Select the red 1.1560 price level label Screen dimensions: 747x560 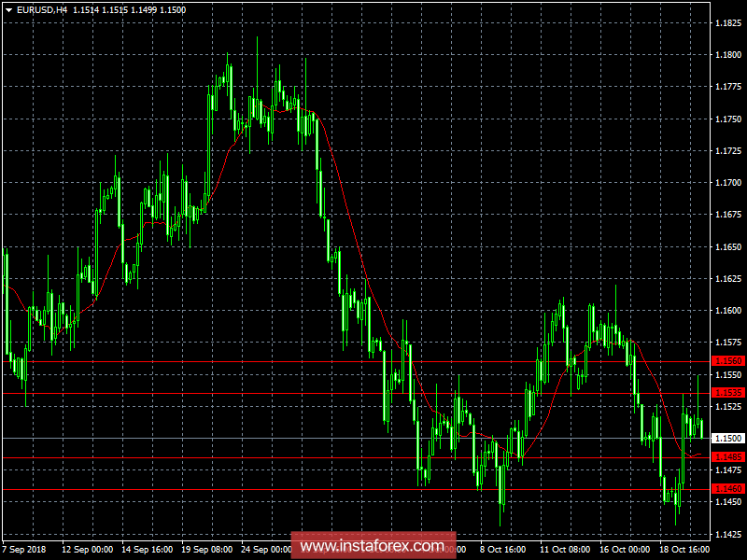click(x=727, y=360)
